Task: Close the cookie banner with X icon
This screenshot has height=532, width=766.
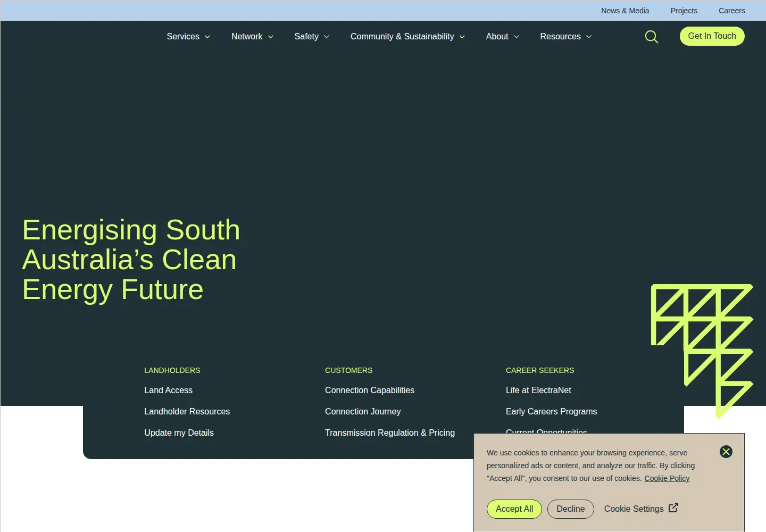Action: point(726,452)
